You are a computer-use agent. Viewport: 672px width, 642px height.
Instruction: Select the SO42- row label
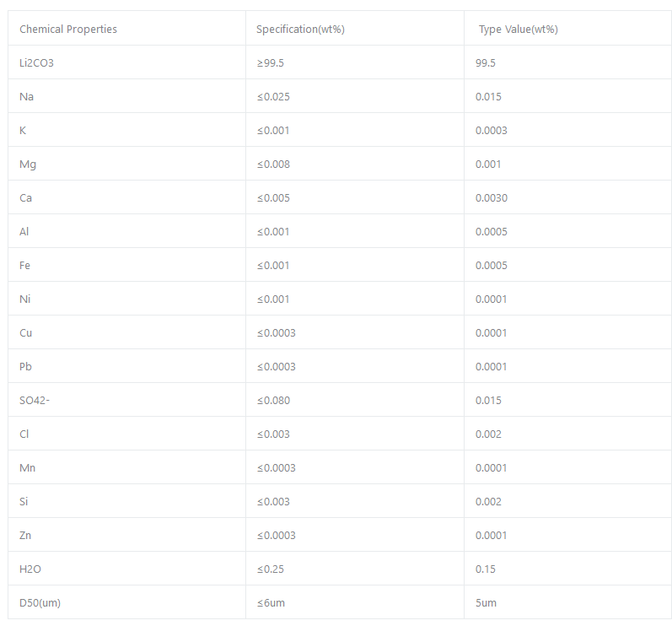(x=35, y=401)
